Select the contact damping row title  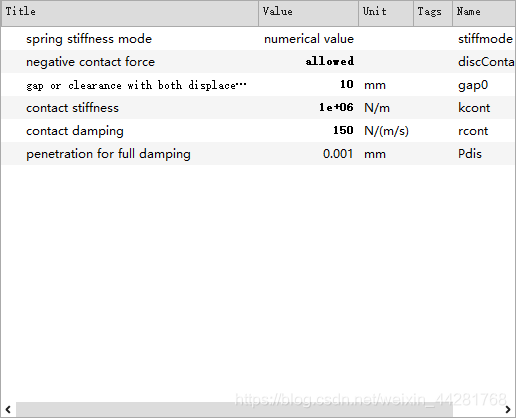(x=75, y=131)
